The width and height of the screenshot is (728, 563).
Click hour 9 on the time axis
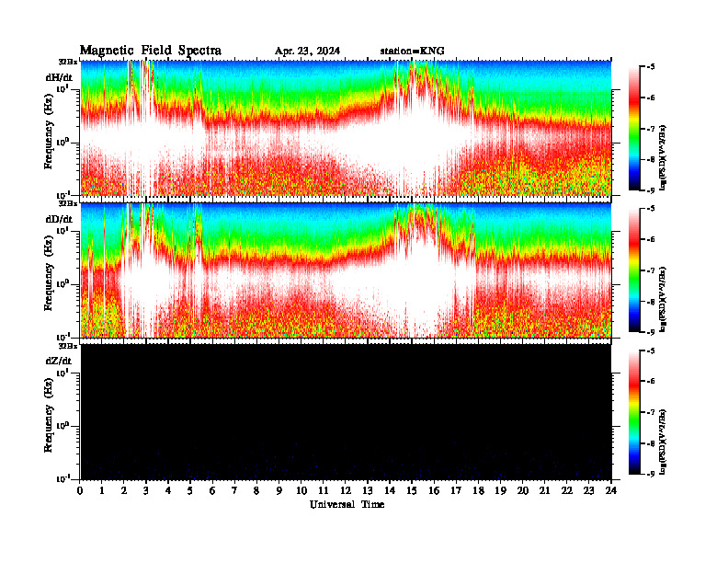click(x=279, y=490)
